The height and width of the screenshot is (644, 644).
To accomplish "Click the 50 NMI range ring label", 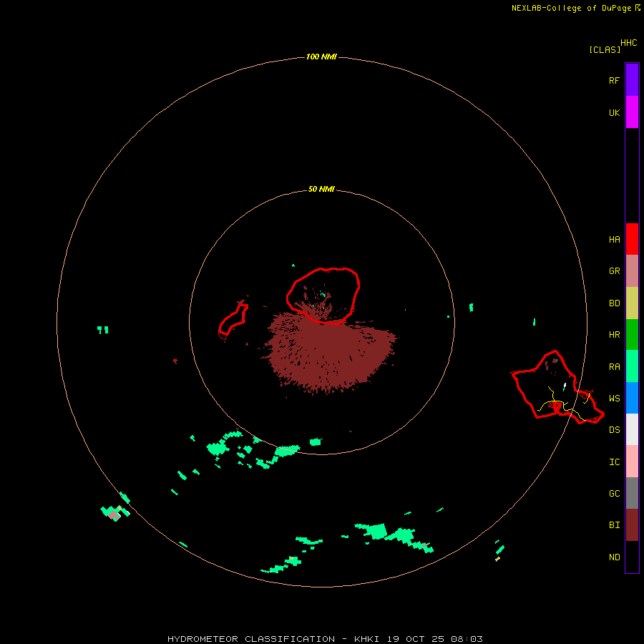I will point(321,190).
